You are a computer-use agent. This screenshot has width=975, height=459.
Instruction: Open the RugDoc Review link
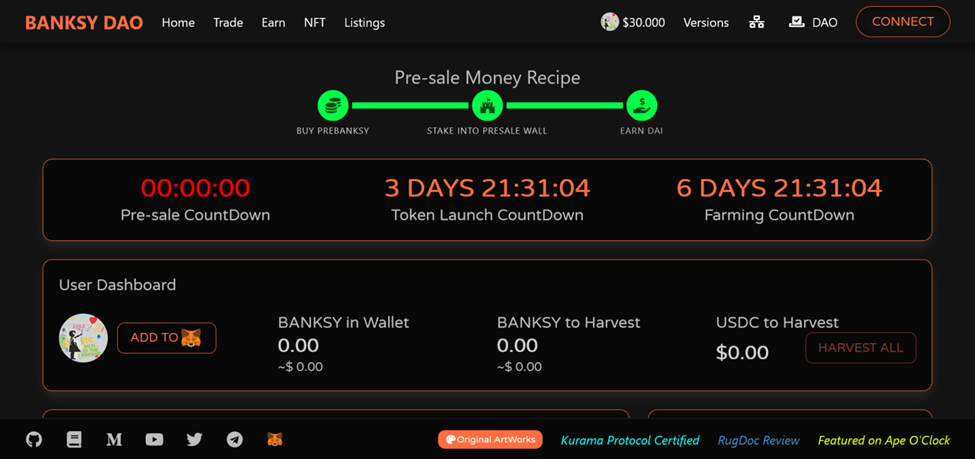(x=759, y=440)
